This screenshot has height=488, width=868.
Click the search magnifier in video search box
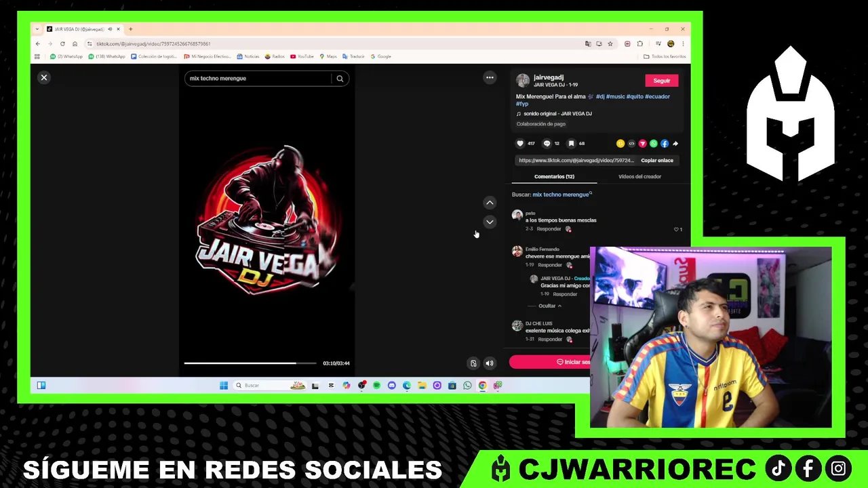point(340,79)
